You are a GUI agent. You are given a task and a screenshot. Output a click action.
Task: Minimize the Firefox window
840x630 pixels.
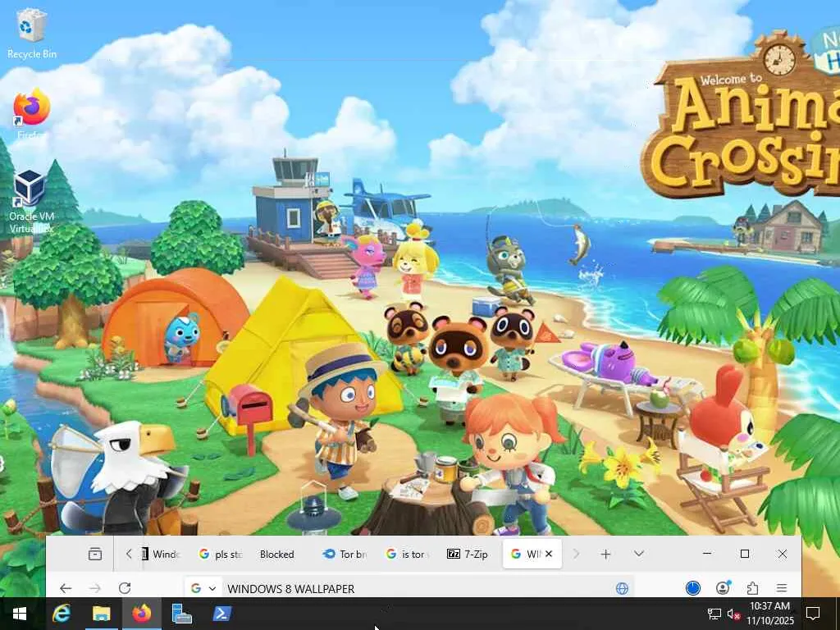click(707, 554)
